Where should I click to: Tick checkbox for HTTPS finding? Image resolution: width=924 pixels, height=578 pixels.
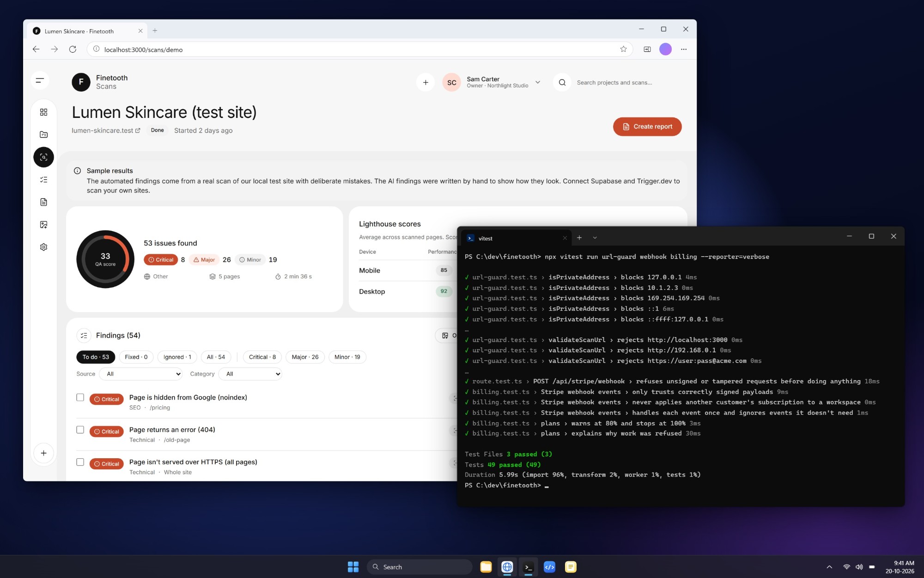pos(80,462)
